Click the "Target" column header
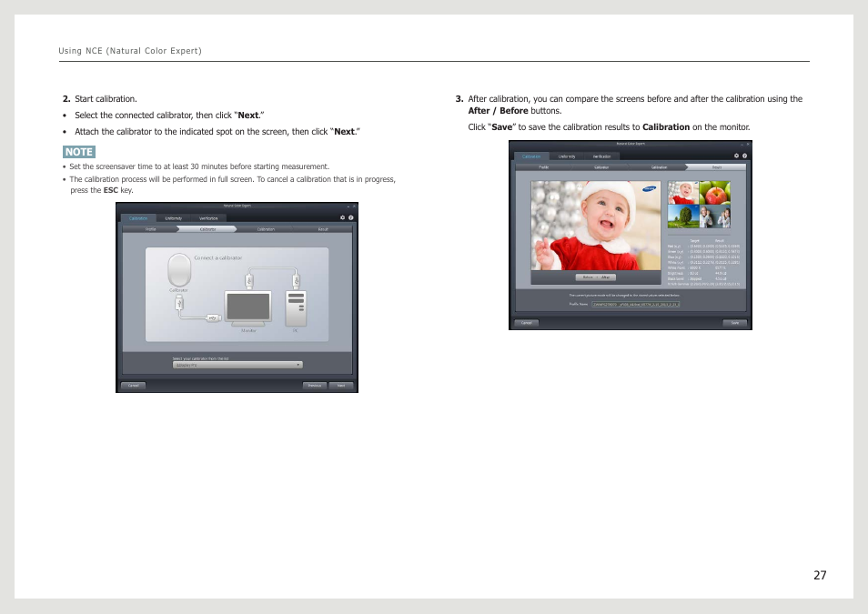Image resolution: width=868 pixels, height=614 pixels. pos(695,241)
